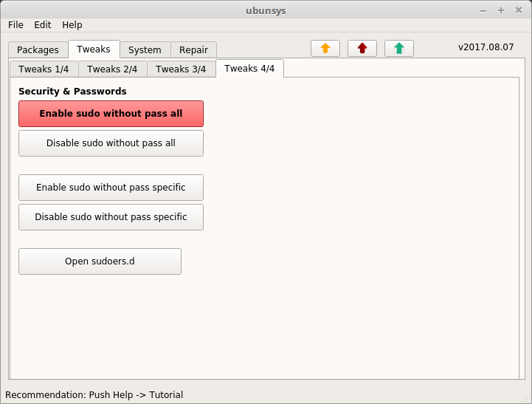The image size is (532, 404).
Task: Click the v2017.08.07 version label
Action: (486, 47)
